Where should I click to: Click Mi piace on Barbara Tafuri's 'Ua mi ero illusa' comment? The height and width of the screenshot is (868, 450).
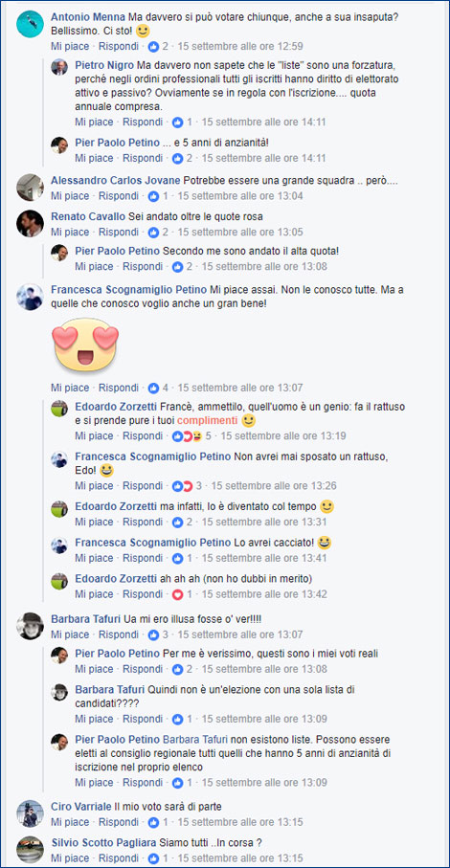pyautogui.click(x=70, y=634)
